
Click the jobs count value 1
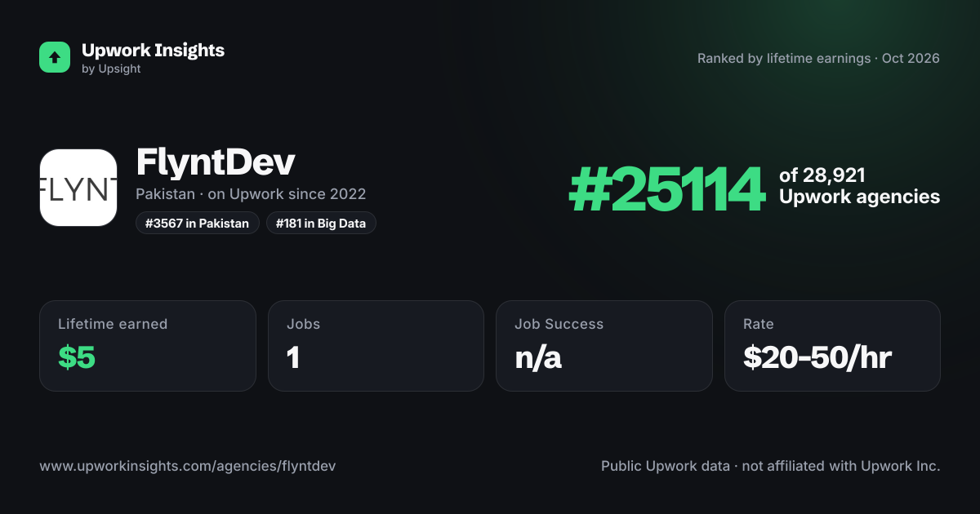[293, 357]
